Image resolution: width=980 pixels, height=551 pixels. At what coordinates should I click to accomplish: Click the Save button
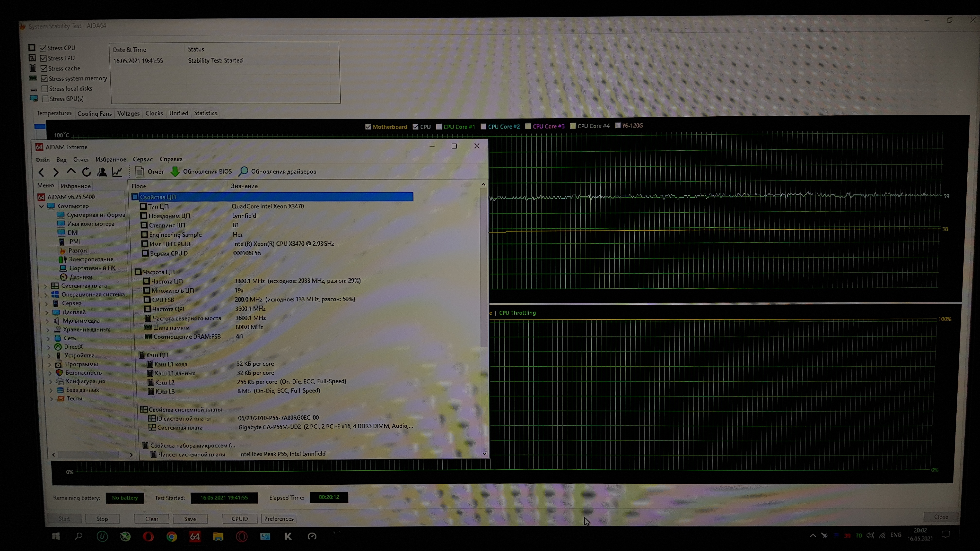(190, 519)
